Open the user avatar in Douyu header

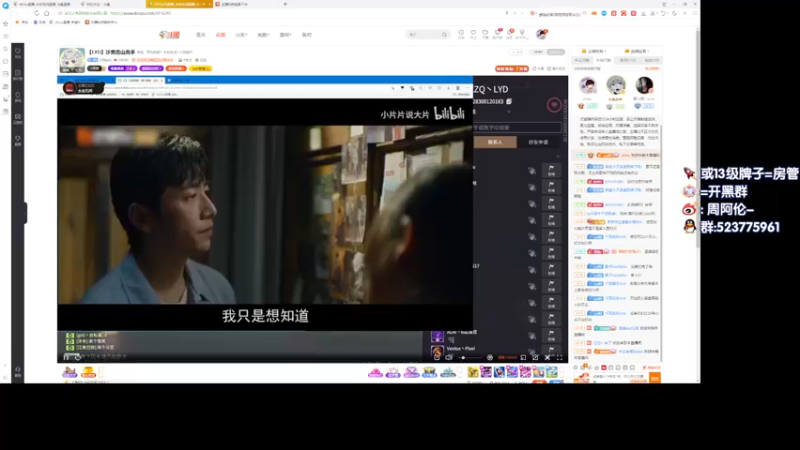pyautogui.click(x=541, y=34)
